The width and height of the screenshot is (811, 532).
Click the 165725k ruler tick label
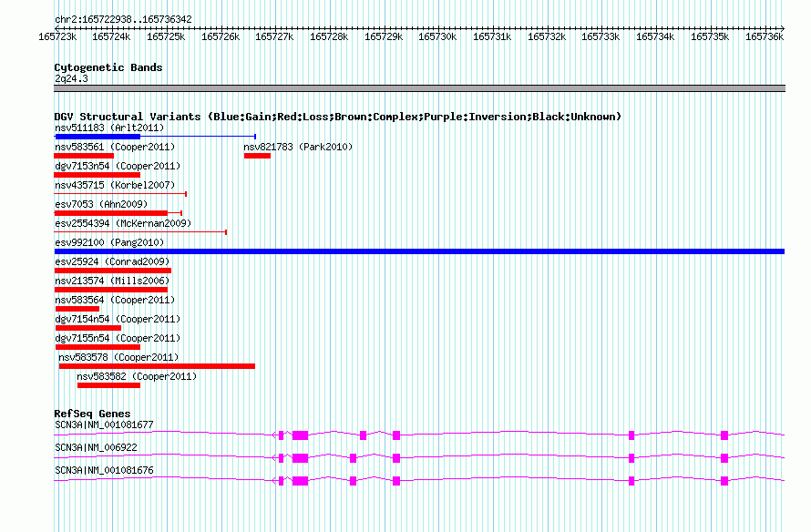(x=166, y=36)
